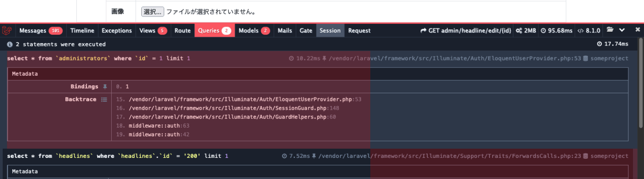Show the Views tab
Image resolution: width=644 pixels, height=179 pixels.
pos(153,31)
